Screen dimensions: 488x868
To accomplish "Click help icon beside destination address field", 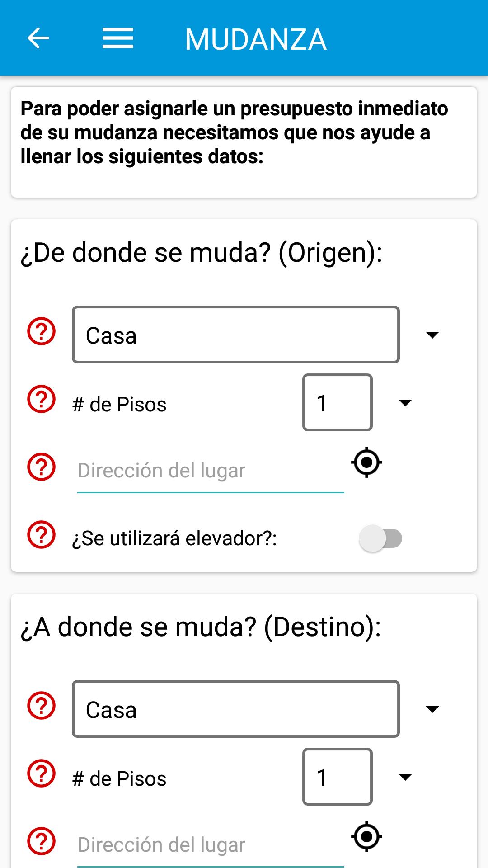I will pos(42,841).
